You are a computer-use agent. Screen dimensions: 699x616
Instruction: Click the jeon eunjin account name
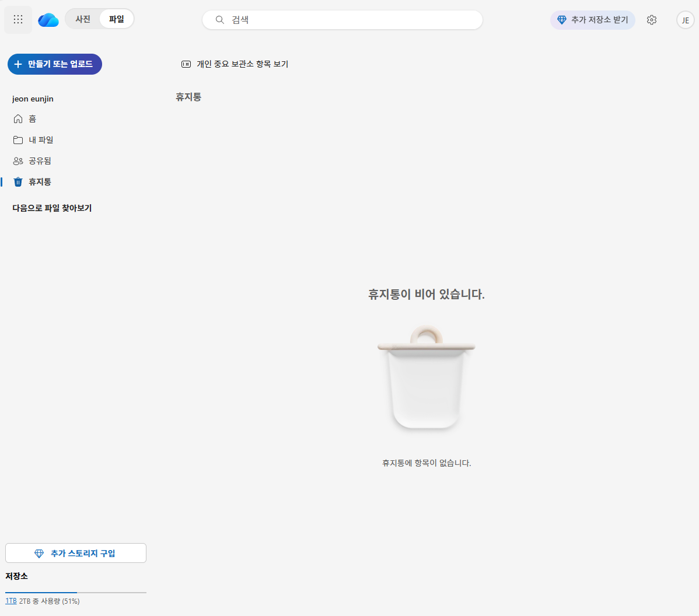pyautogui.click(x=33, y=99)
